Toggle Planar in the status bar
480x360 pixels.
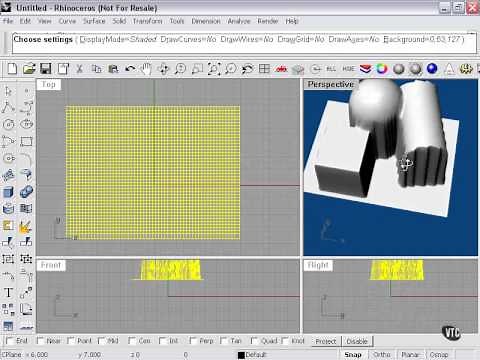[x=410, y=355]
